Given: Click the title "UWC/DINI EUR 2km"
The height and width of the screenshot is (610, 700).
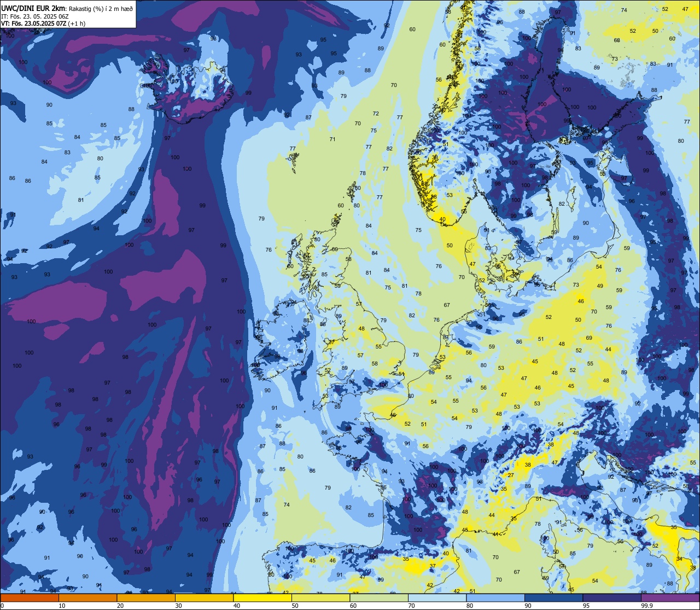Looking at the screenshot, I should pyautogui.click(x=33, y=8).
